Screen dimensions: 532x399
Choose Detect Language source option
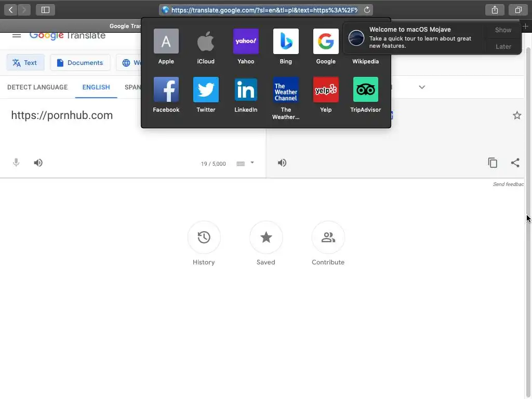(37, 87)
